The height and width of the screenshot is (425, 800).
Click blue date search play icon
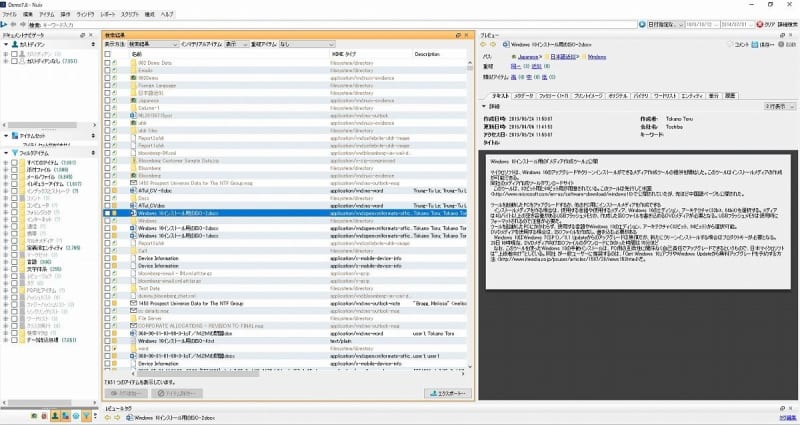point(642,24)
